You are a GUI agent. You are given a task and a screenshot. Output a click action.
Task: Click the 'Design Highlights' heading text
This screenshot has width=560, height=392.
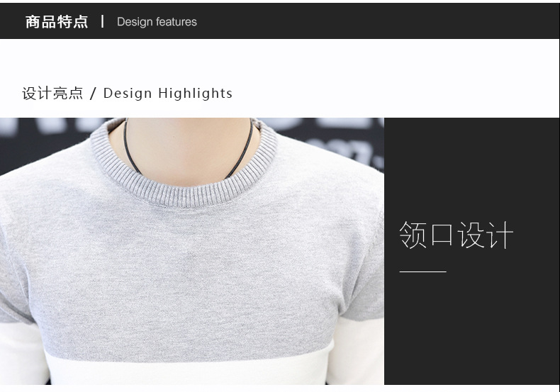pyautogui.click(x=168, y=93)
